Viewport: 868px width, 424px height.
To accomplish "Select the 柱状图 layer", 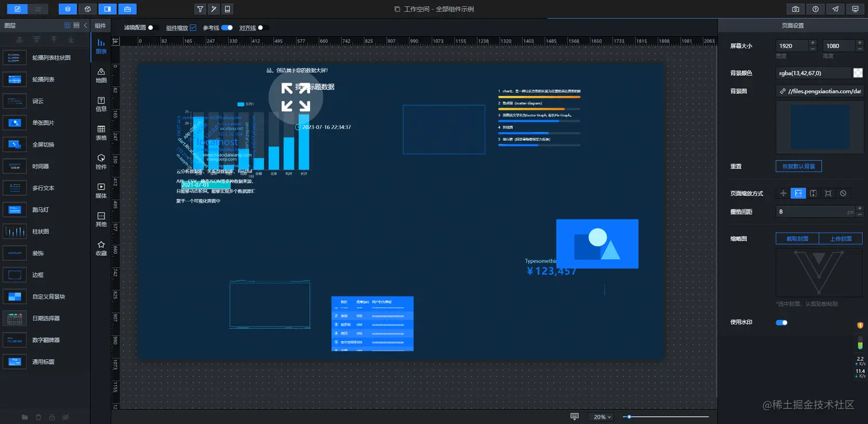I will tap(45, 232).
